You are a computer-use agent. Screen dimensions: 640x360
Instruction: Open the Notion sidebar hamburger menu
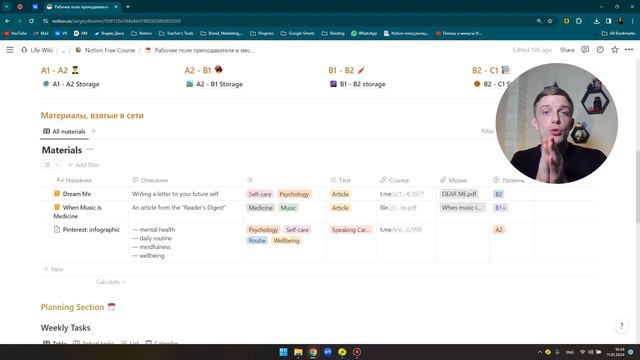pyautogui.click(x=10, y=50)
